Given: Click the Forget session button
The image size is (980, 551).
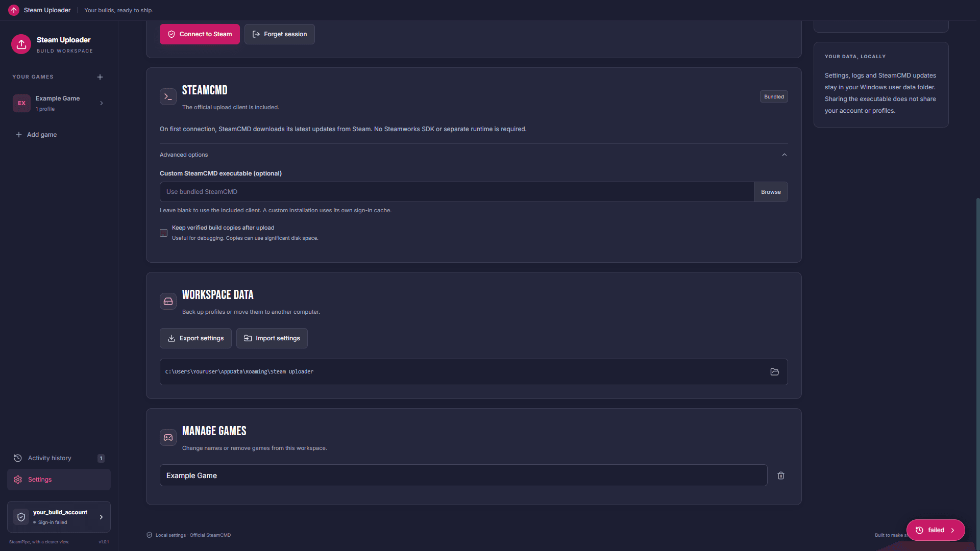Looking at the screenshot, I should point(279,34).
